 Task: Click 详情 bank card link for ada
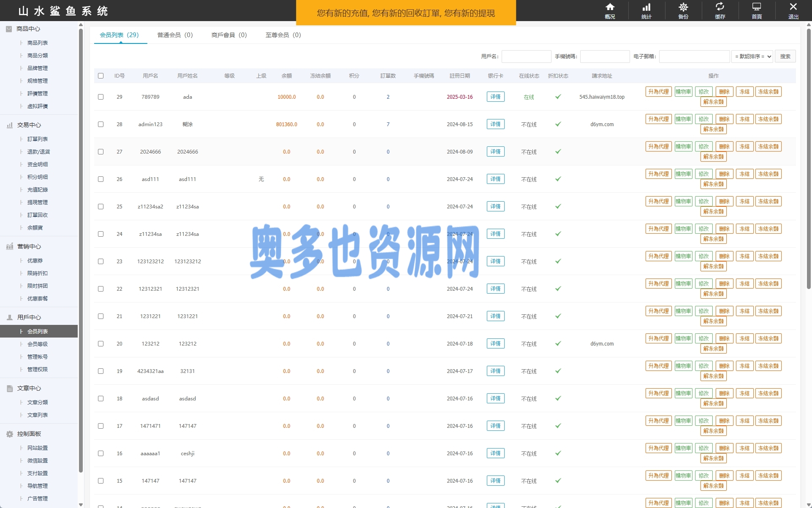(x=495, y=97)
